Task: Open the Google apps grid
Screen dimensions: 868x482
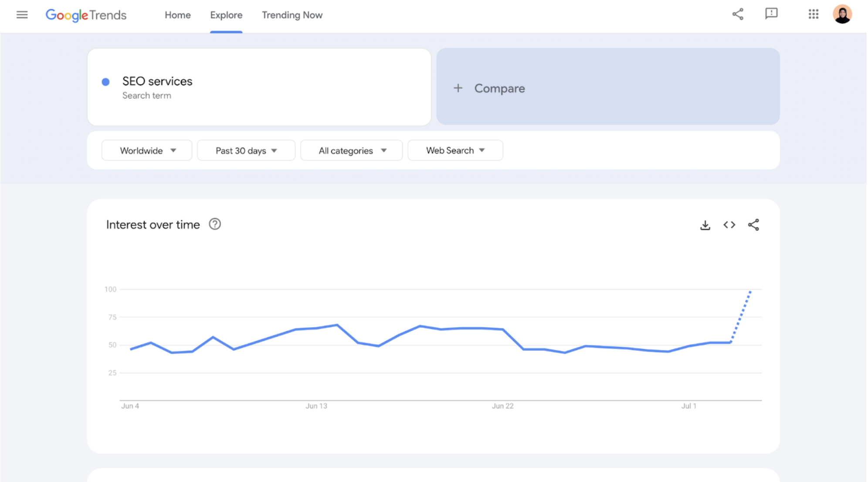Action: pyautogui.click(x=813, y=14)
